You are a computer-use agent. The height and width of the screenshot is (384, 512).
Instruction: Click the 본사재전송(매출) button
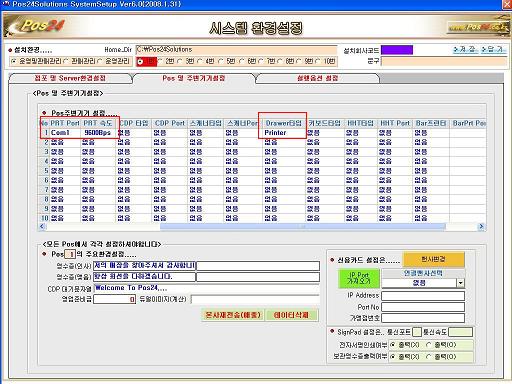coord(233,315)
